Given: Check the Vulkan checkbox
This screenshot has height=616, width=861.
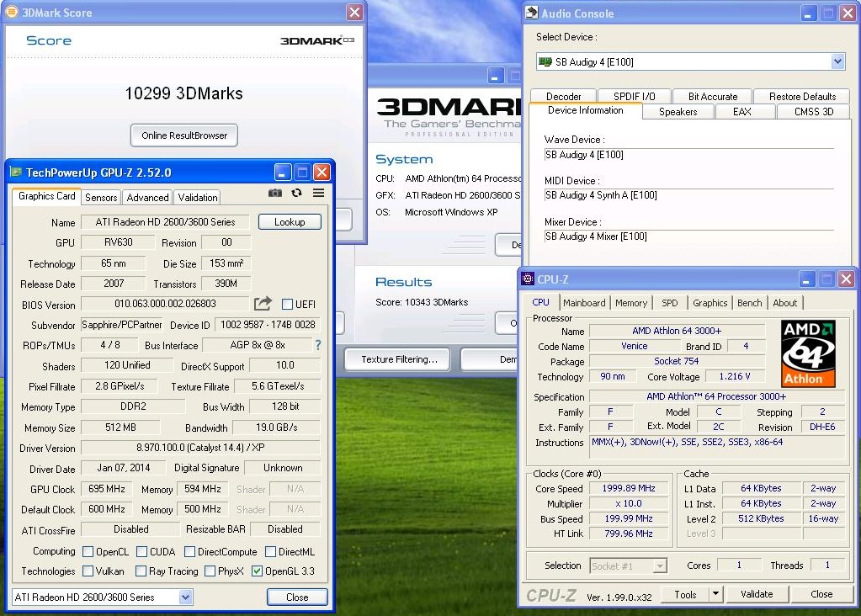Looking at the screenshot, I should click(x=88, y=571).
